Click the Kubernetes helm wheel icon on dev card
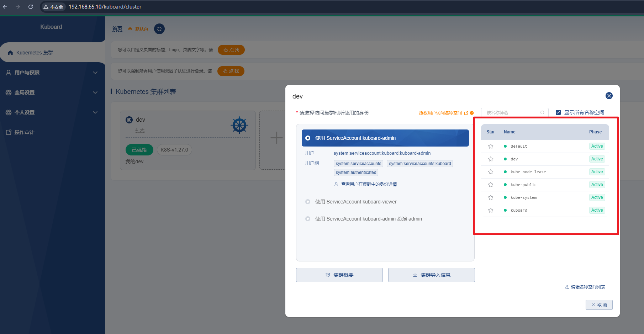This screenshot has width=644, height=334. [x=239, y=125]
